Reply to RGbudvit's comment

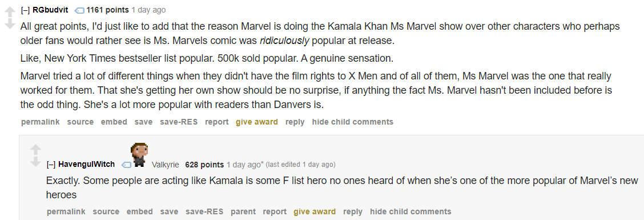(x=295, y=122)
